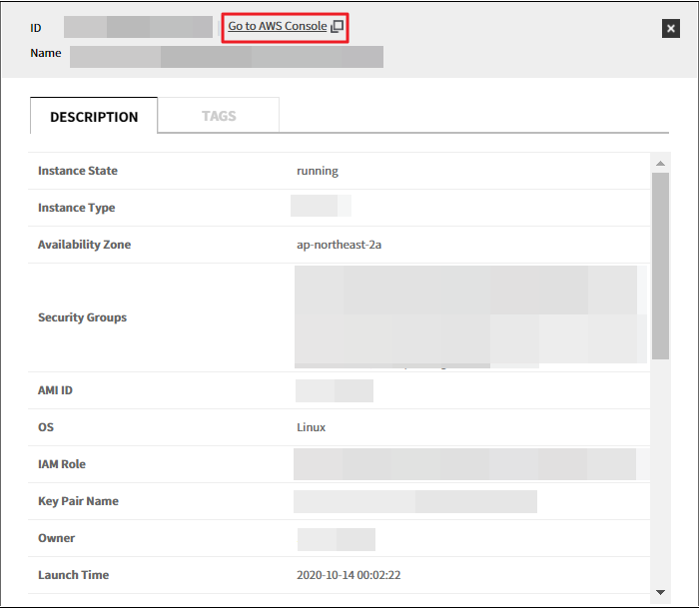Click the 'running' state value

318,171
